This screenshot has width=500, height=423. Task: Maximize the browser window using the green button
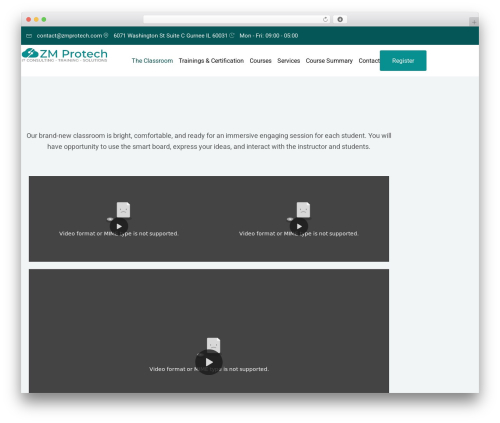[x=44, y=19]
